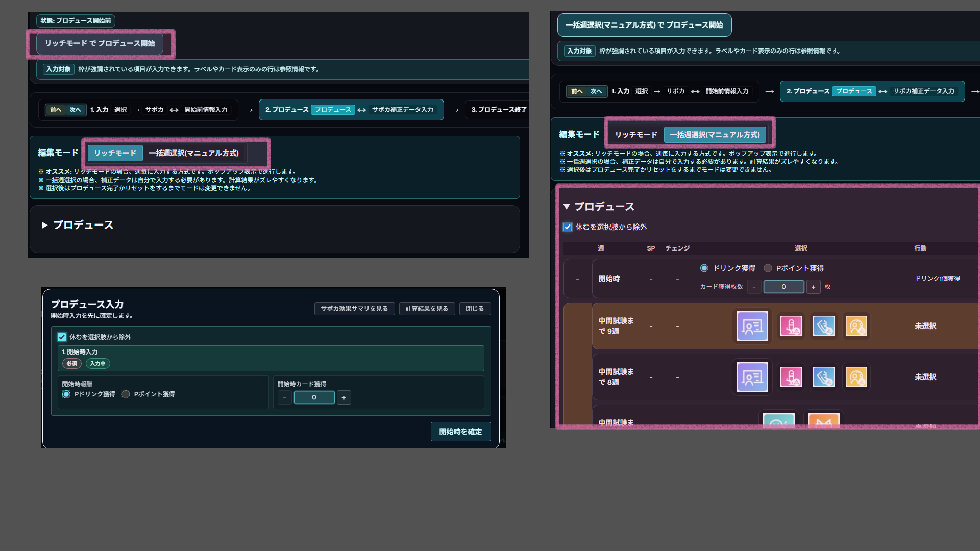Image resolution: width=980 pixels, height=551 pixels.
Task: Choose the ドリンク獲得 radio in the 開始時 row
Action: 704,268
